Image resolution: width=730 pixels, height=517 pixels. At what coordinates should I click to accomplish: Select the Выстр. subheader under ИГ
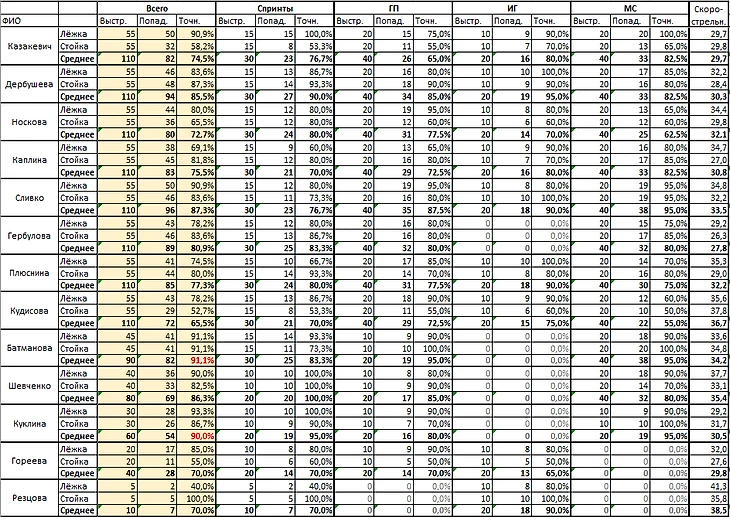tap(473, 21)
